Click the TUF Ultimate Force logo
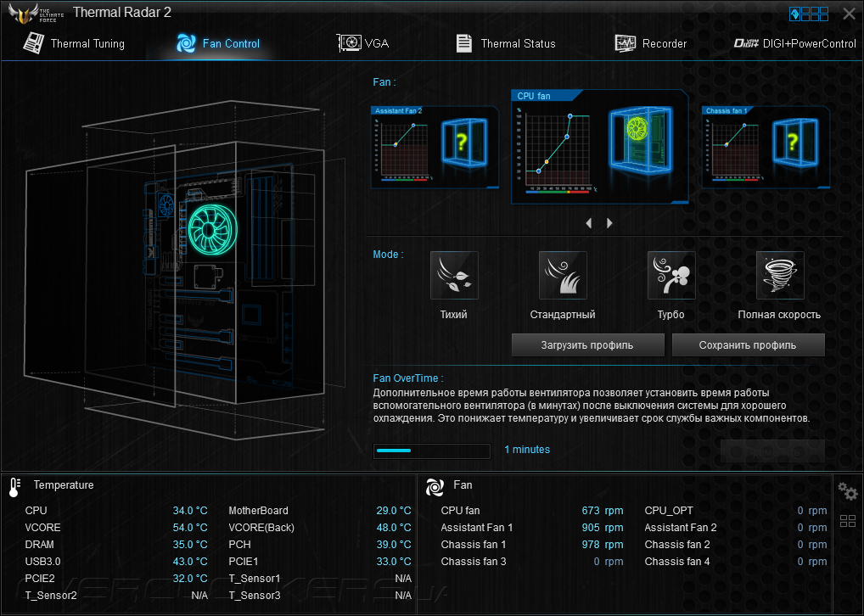This screenshot has width=864, height=616. [x=36, y=14]
